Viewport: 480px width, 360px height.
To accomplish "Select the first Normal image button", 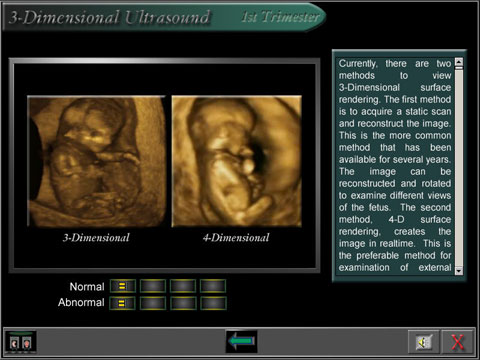I will [123, 286].
